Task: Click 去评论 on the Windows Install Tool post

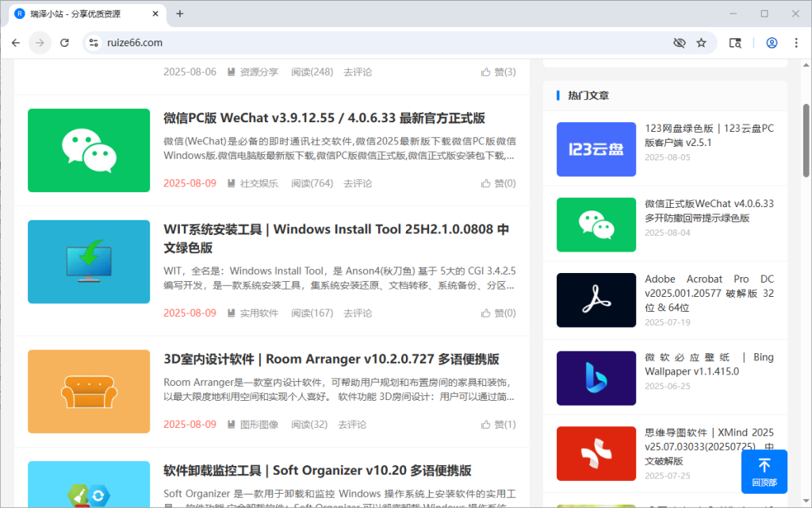Action: [x=358, y=313]
